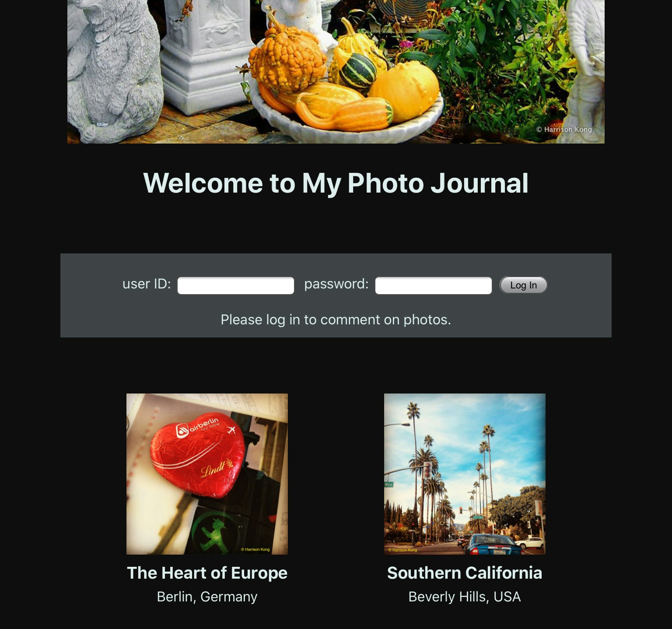Focus the password input field
Viewport: 672px width, 629px height.
[x=433, y=285]
